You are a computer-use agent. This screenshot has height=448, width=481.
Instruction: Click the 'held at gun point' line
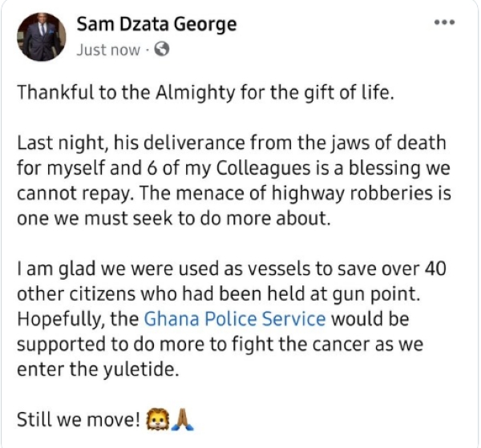click(x=218, y=294)
